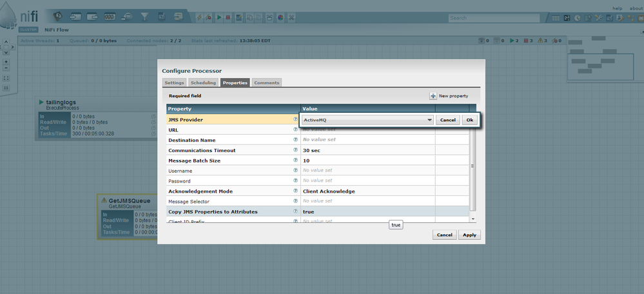644x294 pixels.
Task: Open the about link
Action: click(x=636, y=8)
